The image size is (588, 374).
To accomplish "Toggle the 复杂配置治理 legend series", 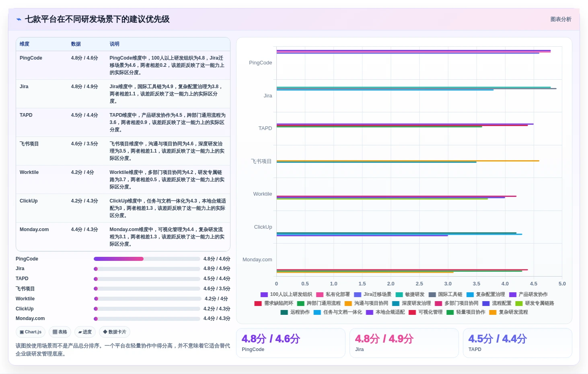I will click(485, 295).
